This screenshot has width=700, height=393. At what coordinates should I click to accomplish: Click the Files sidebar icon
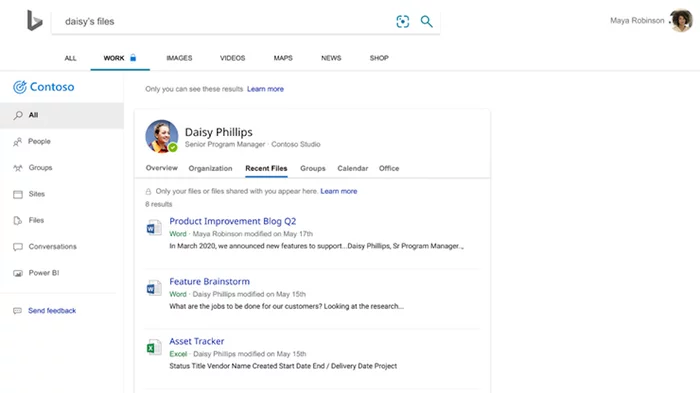(18, 221)
